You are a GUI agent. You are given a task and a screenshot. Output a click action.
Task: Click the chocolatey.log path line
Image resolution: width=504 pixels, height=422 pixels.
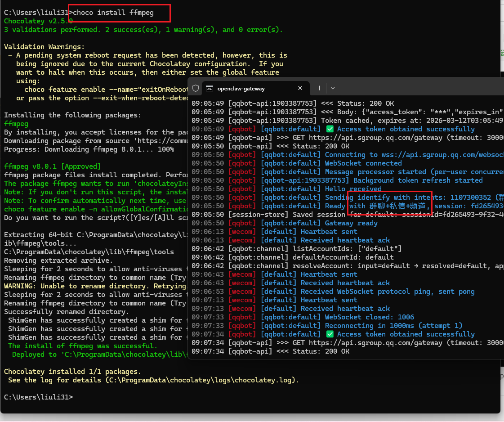(154, 380)
